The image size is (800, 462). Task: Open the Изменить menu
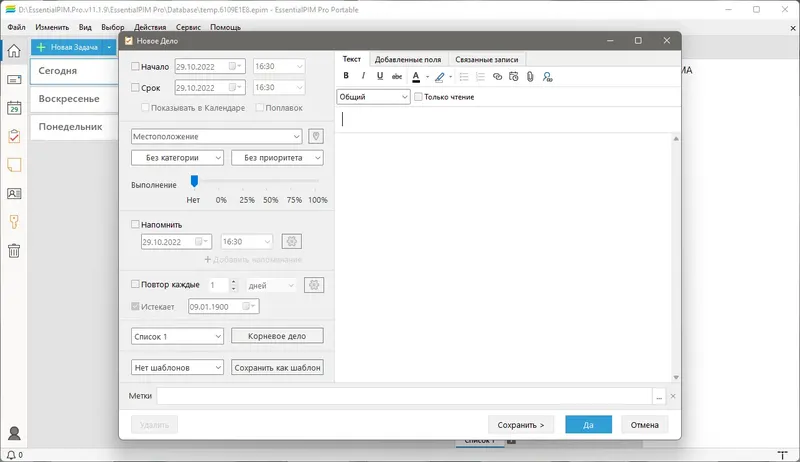52,27
